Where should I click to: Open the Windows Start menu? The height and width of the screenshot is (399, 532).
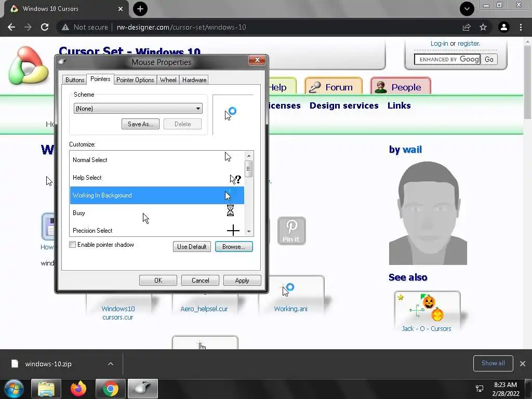[x=14, y=389]
